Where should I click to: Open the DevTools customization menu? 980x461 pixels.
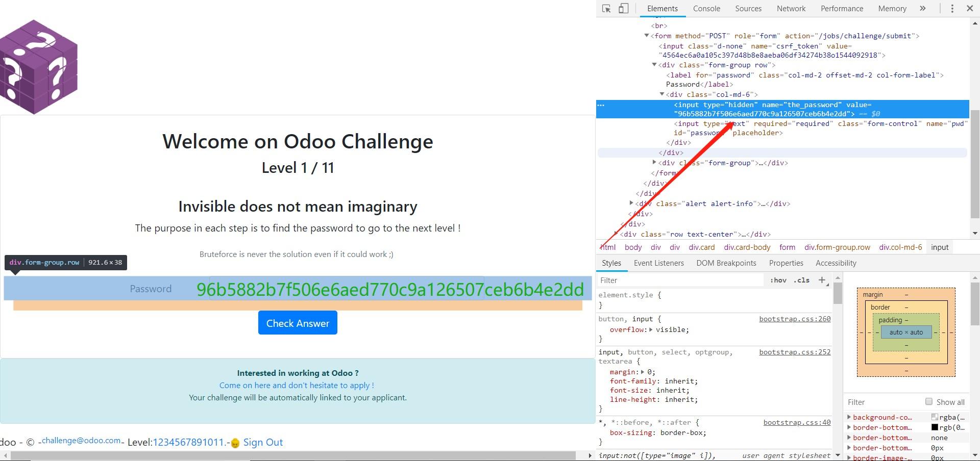[952, 8]
